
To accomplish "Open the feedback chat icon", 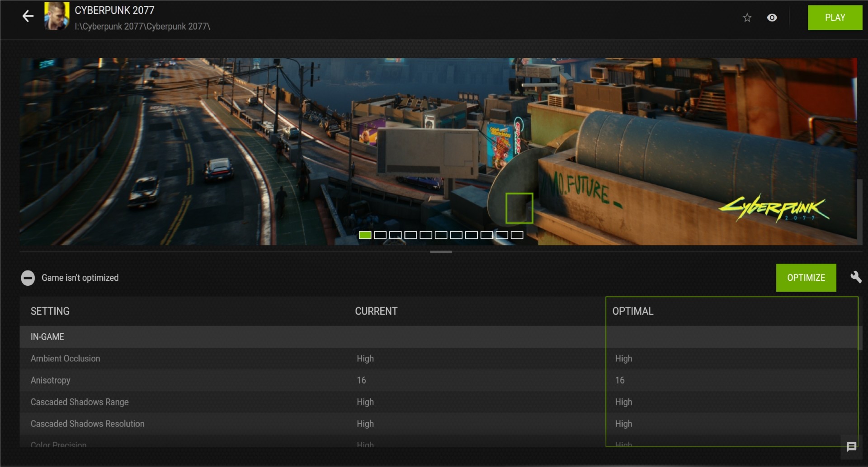I will (x=851, y=447).
